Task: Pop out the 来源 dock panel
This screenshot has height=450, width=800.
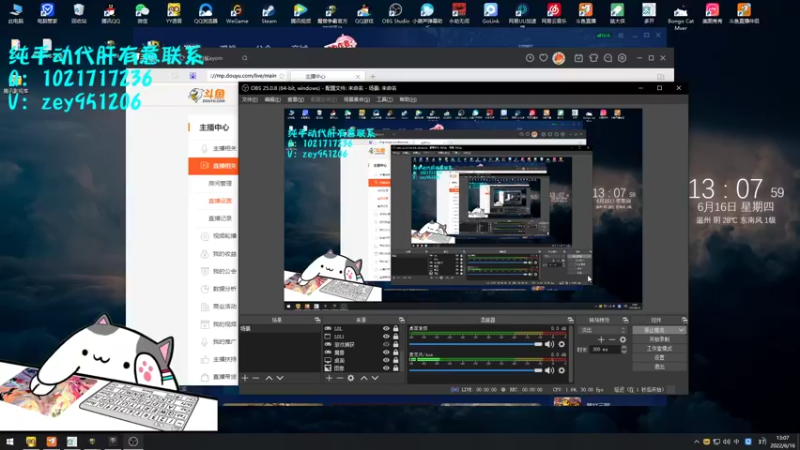Action: 402,320
